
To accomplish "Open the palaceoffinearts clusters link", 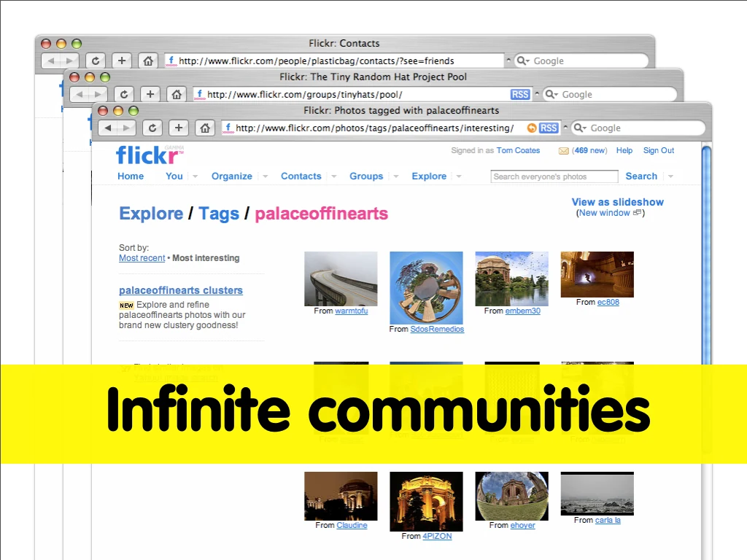I will (x=181, y=290).
